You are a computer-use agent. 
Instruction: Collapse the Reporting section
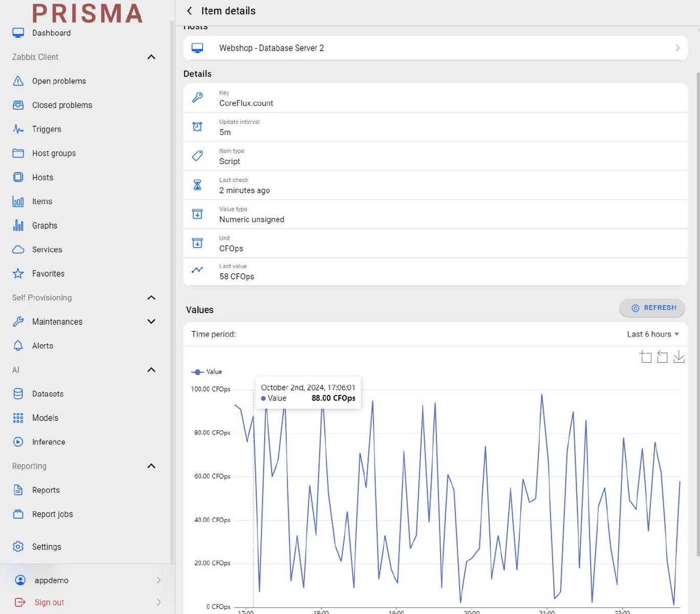151,466
